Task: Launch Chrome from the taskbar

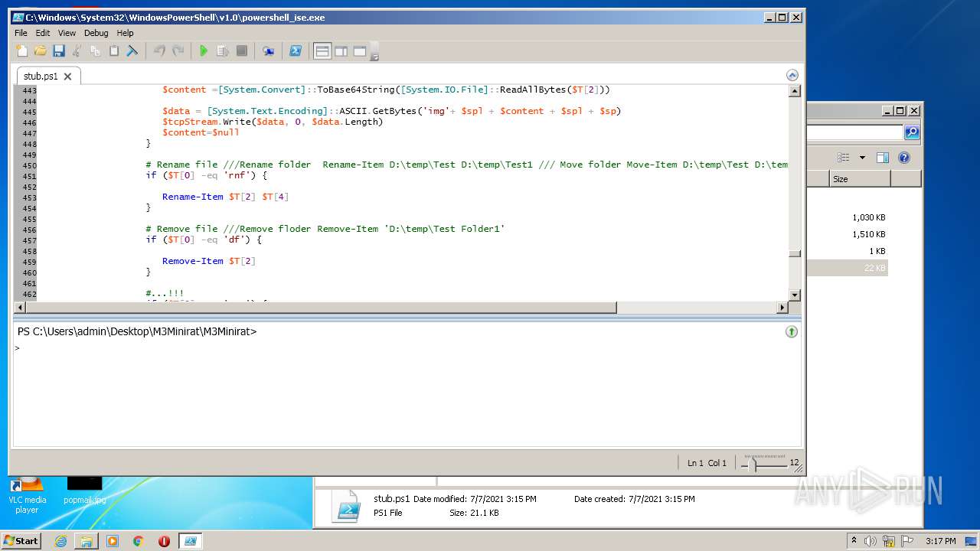Action: click(x=139, y=540)
